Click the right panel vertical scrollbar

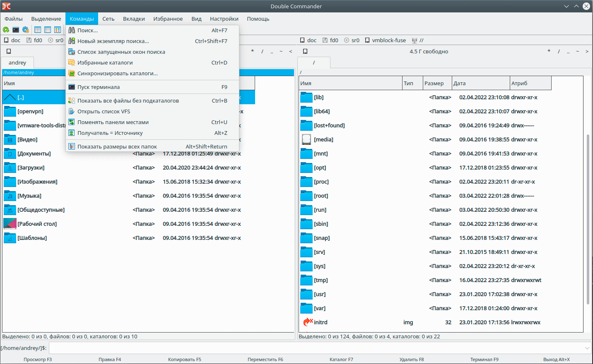(x=588, y=219)
